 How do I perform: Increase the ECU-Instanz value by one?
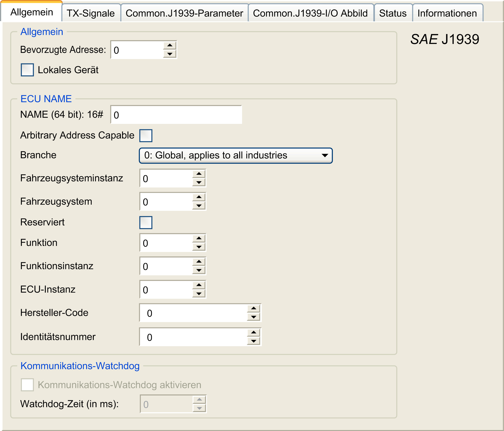pos(199,285)
